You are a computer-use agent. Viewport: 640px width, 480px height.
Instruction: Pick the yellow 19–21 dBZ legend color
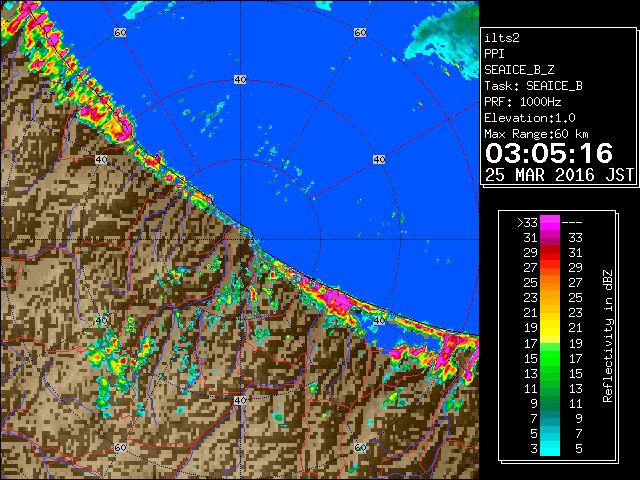click(x=550, y=328)
